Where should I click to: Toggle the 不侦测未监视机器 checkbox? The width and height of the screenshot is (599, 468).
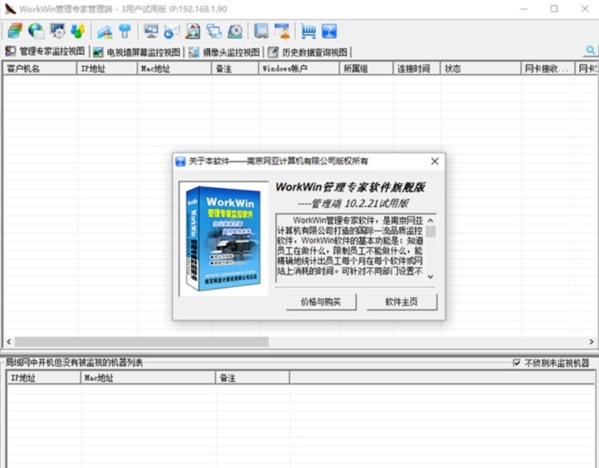516,363
